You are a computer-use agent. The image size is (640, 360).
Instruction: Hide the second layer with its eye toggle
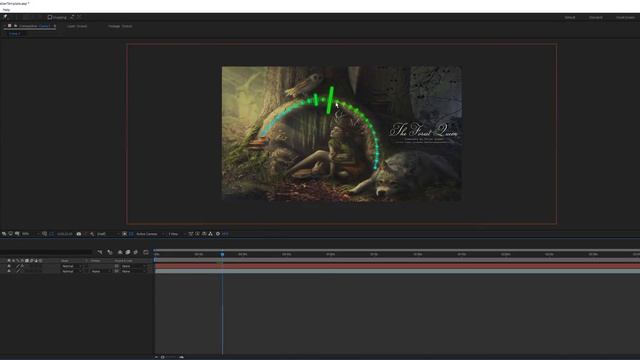pos(9,271)
